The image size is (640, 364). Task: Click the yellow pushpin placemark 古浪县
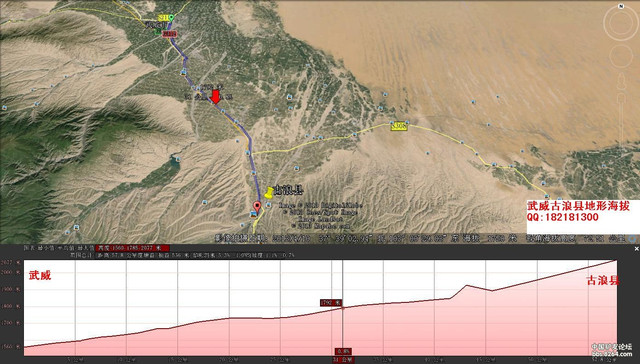tap(269, 193)
